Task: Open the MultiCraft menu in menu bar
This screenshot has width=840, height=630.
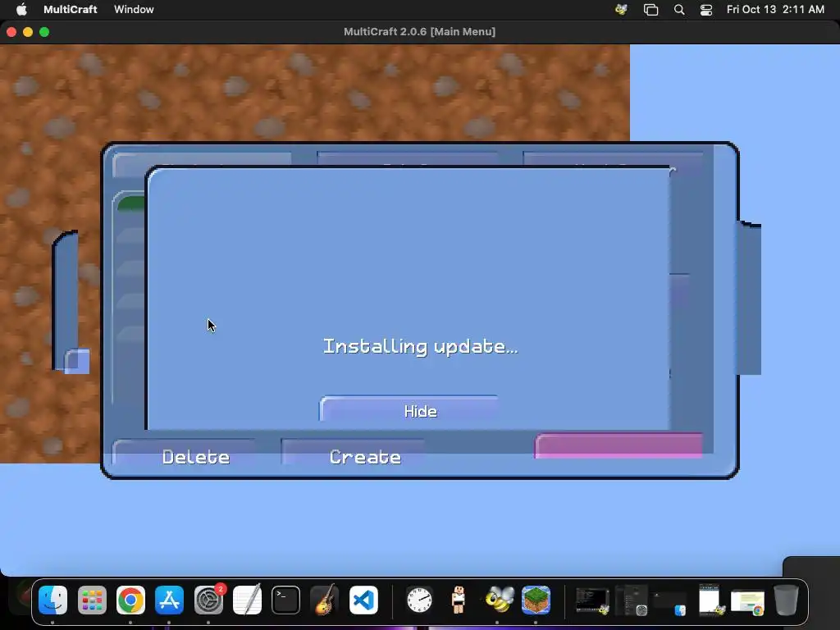Action: [71, 9]
